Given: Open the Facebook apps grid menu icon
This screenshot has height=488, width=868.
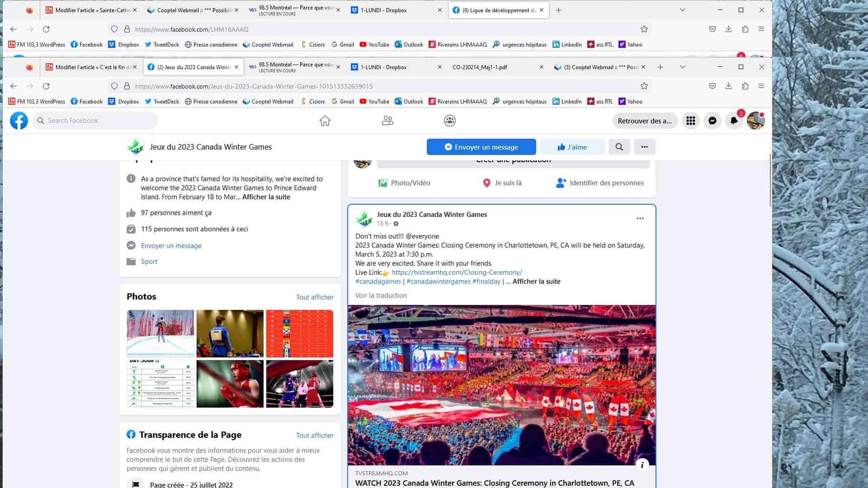Looking at the screenshot, I should [x=690, y=121].
